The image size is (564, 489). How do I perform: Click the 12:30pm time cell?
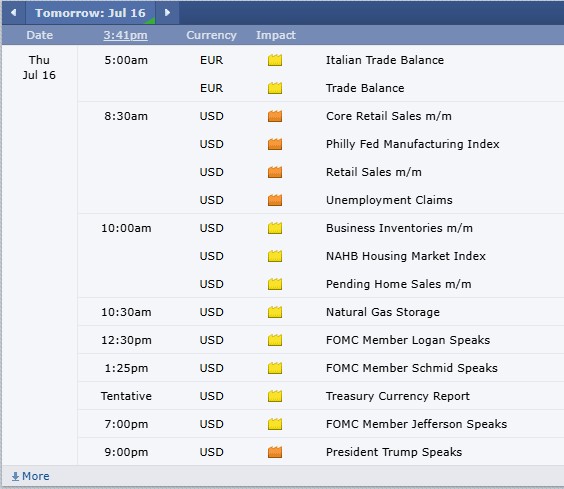(x=126, y=340)
